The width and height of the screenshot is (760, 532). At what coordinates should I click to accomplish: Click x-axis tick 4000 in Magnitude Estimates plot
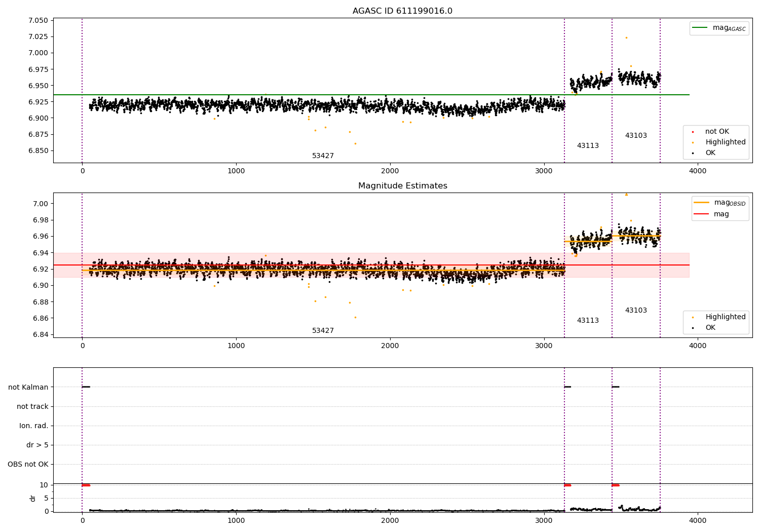click(x=698, y=346)
